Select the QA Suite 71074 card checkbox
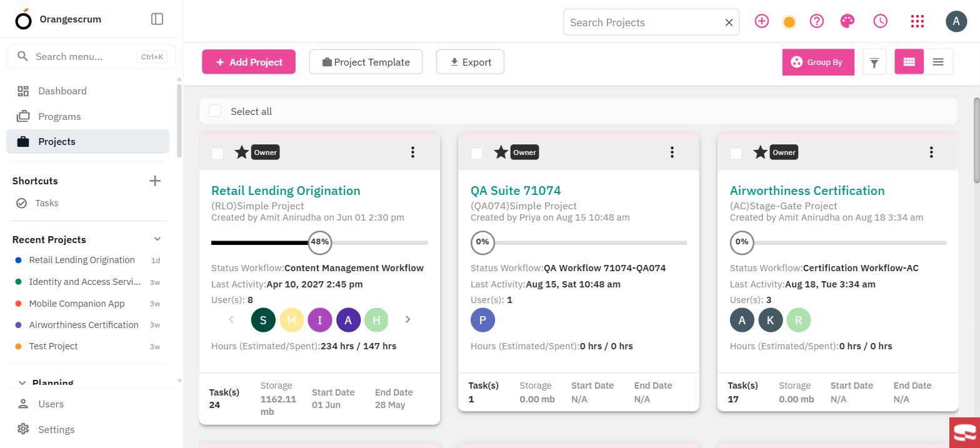This screenshot has width=980, height=448. pos(477,153)
